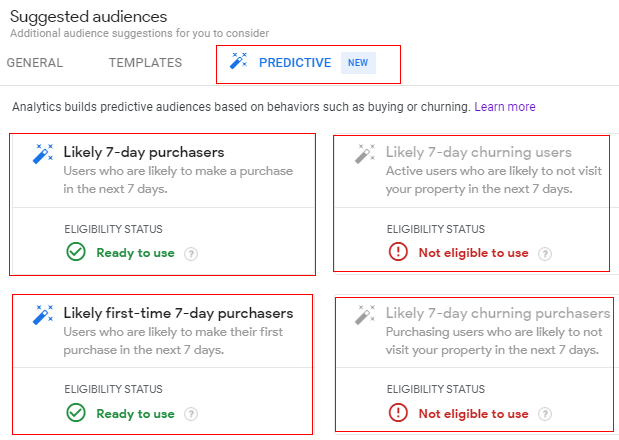The width and height of the screenshot is (619, 440).
Task: Open the Learn more link
Action: [x=505, y=107]
